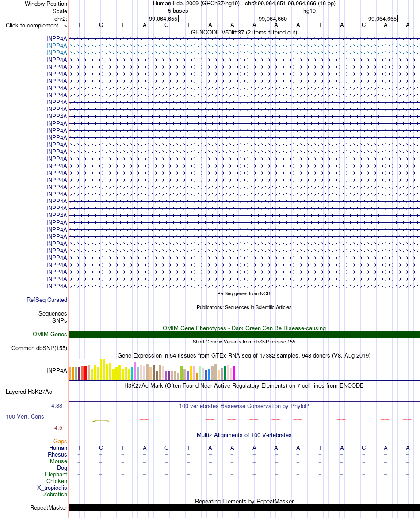Click the Elephant alignment row label

tap(56, 474)
